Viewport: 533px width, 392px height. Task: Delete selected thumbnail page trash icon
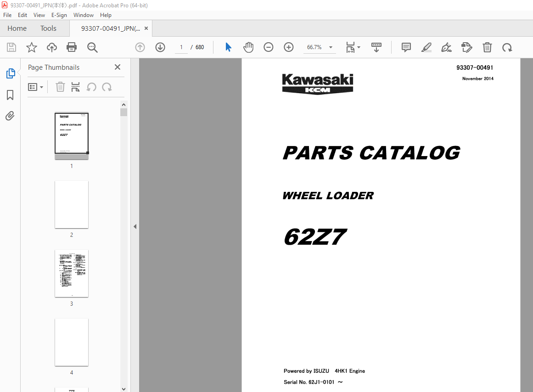point(60,87)
